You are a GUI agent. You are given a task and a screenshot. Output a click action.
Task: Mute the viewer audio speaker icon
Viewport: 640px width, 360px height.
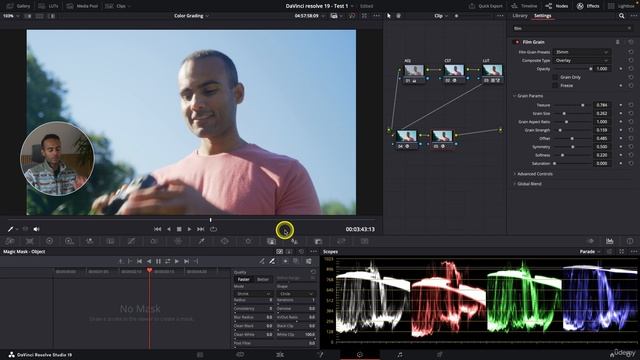(x=37, y=229)
